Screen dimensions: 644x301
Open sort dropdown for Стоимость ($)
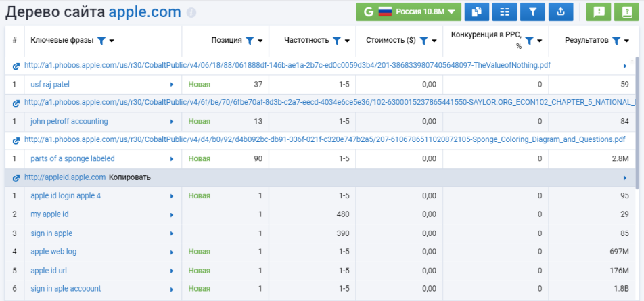434,41
